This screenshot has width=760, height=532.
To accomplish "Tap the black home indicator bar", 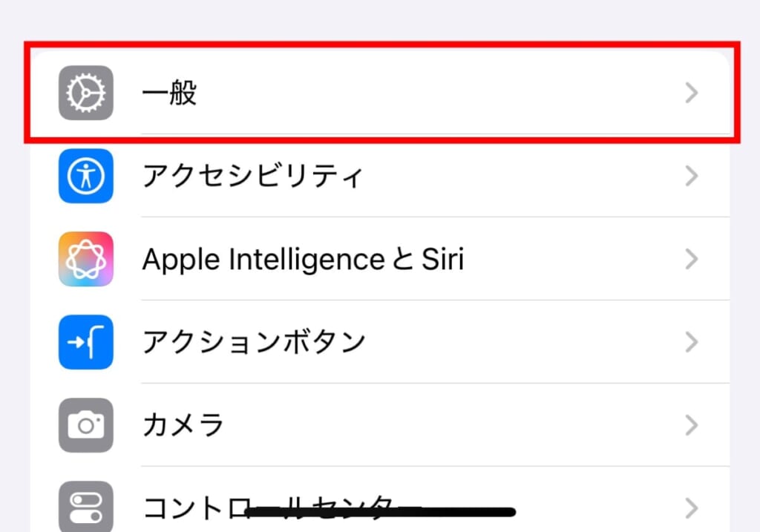I will pos(380,511).
